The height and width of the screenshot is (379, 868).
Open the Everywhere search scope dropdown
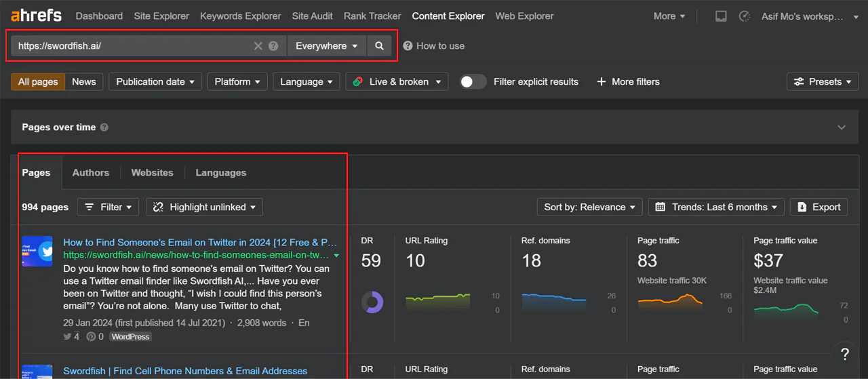326,46
